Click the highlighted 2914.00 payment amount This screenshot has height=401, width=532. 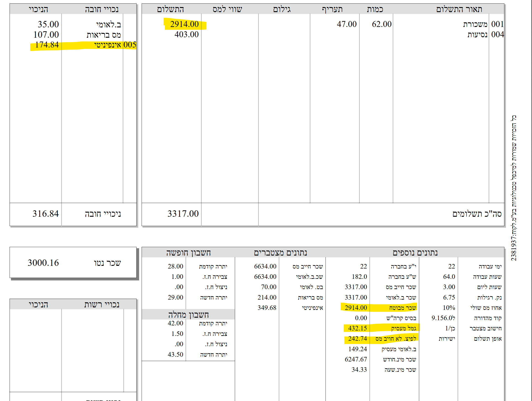[184, 24]
